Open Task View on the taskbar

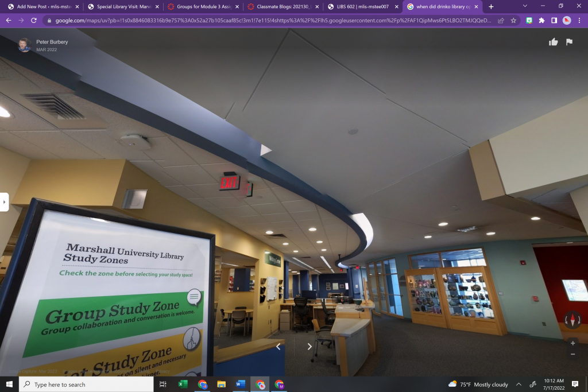163,384
